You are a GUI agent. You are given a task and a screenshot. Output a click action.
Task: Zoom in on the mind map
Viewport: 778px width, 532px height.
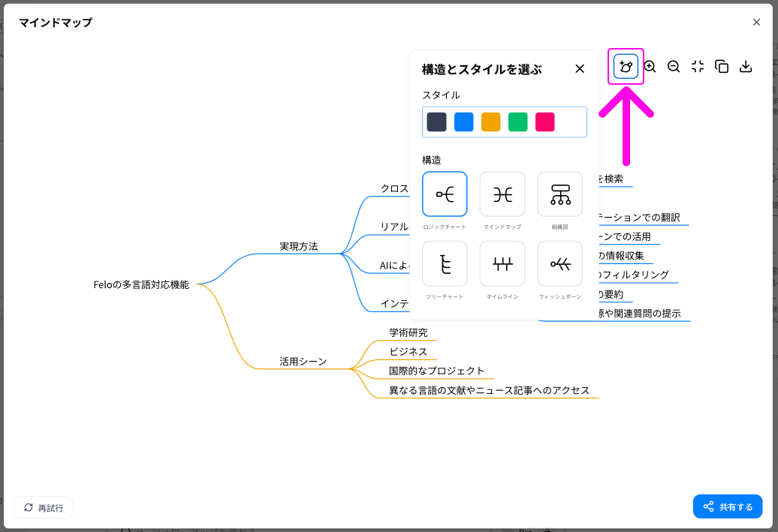650,67
